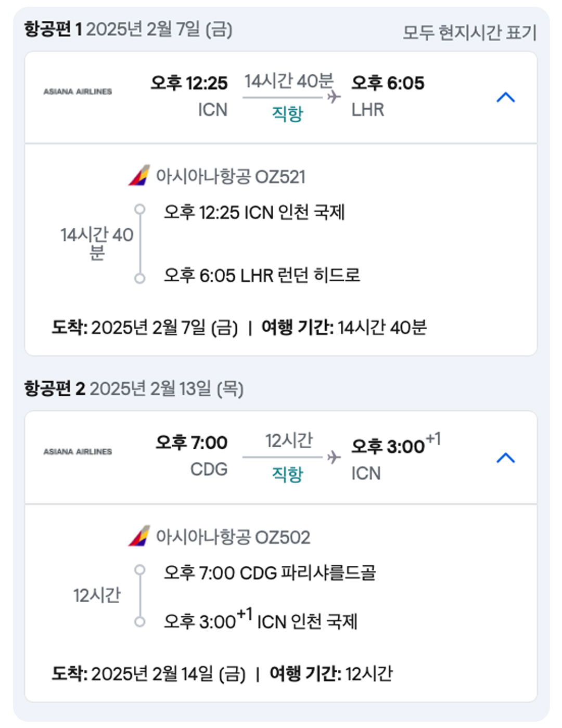Select flight number 아시아나항공 OZ521

[231, 176]
